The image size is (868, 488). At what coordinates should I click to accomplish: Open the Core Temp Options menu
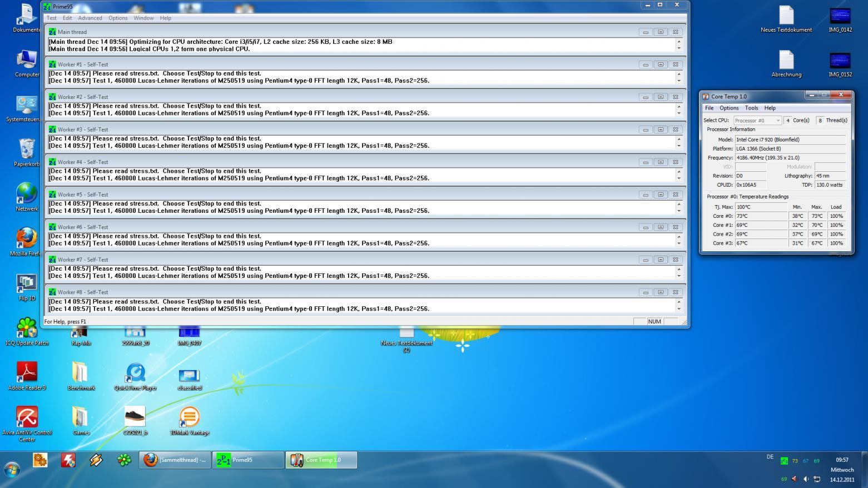pyautogui.click(x=729, y=108)
